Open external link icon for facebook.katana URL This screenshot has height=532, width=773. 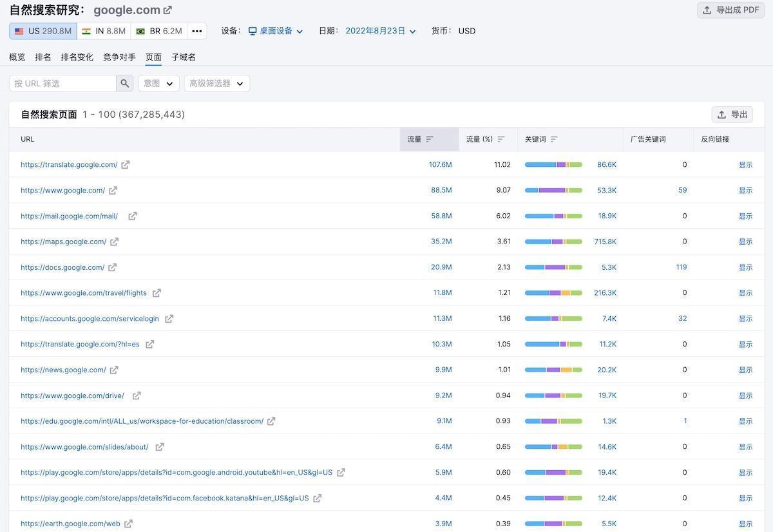(x=317, y=499)
